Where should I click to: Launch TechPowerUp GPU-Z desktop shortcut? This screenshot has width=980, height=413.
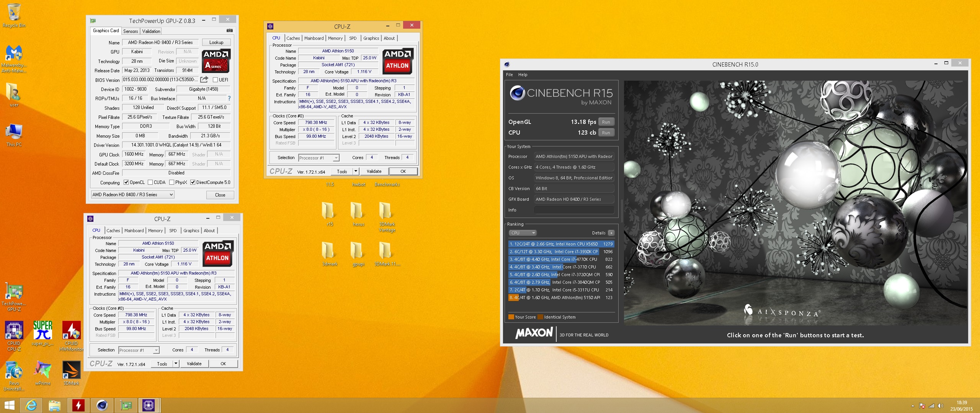[14, 298]
